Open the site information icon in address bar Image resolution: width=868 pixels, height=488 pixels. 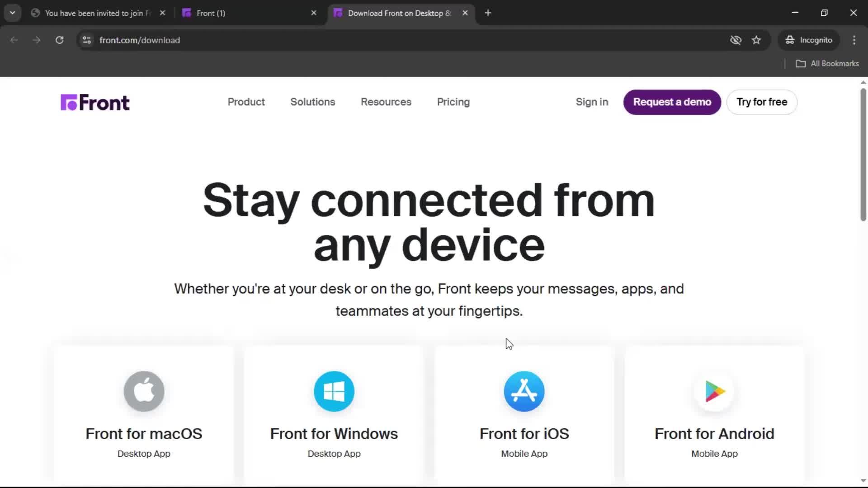click(86, 40)
